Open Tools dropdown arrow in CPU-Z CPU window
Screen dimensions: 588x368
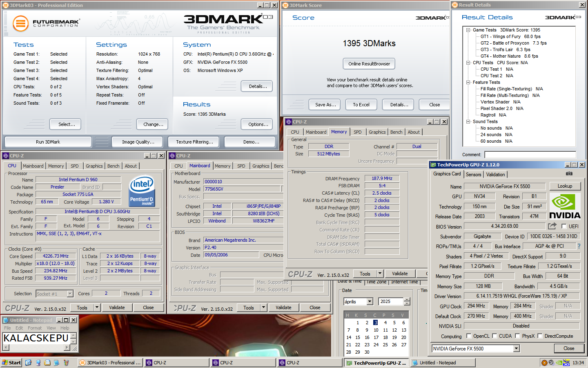coord(97,307)
